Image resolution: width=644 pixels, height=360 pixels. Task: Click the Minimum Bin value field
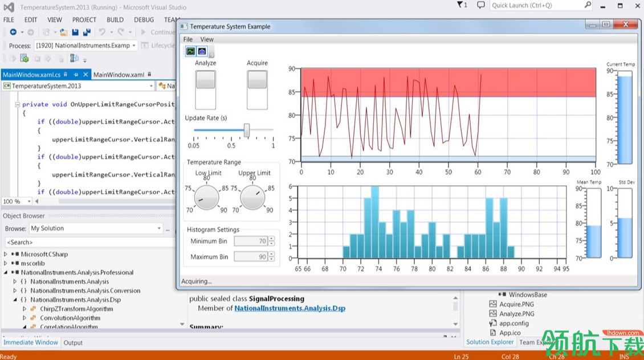[251, 241]
